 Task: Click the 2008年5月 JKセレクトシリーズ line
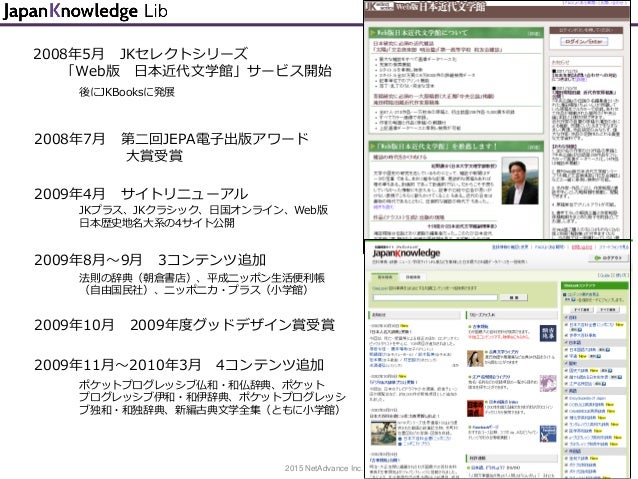pos(141,54)
